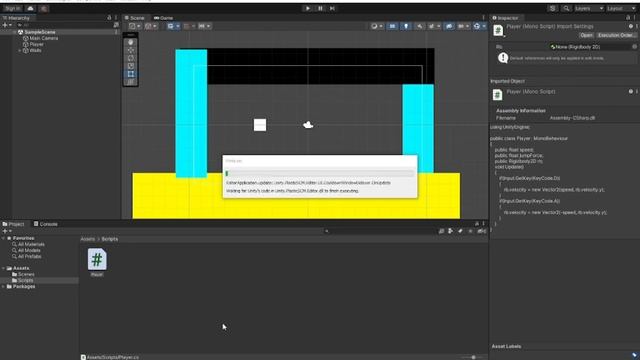Switch to the Project tab

pyautogui.click(x=13, y=224)
